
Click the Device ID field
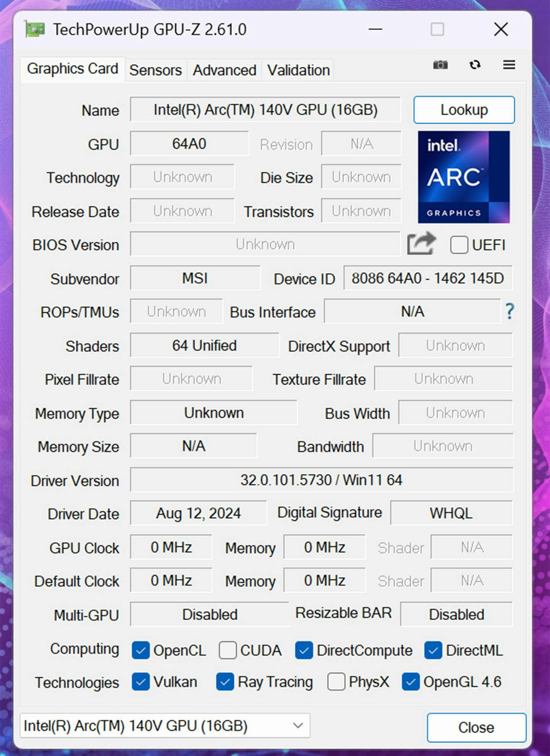[x=427, y=278]
